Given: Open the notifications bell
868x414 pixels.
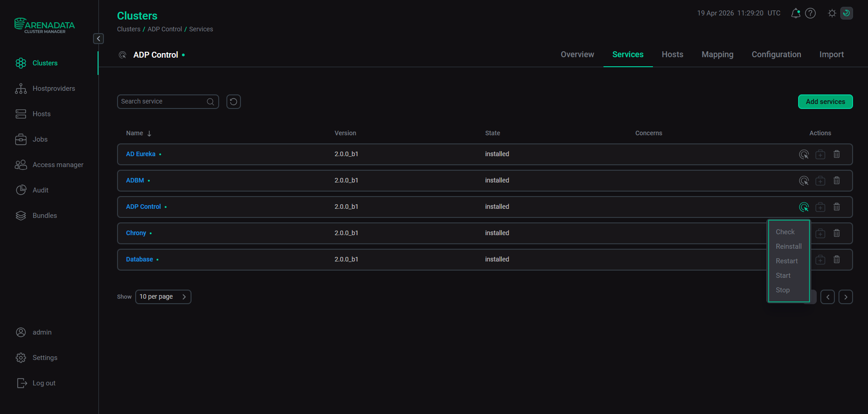Looking at the screenshot, I should tap(795, 13).
